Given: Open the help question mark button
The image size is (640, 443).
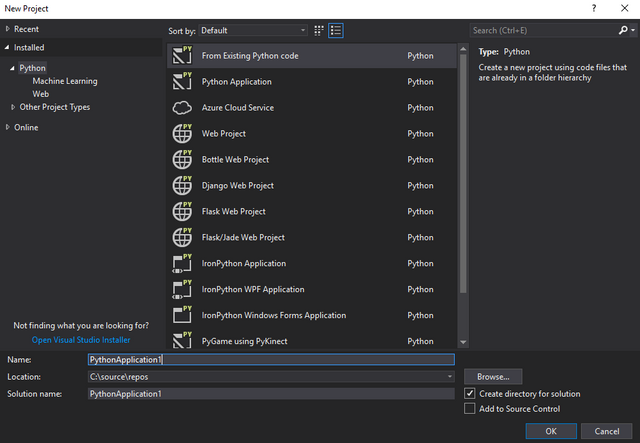Looking at the screenshot, I should 594,9.
